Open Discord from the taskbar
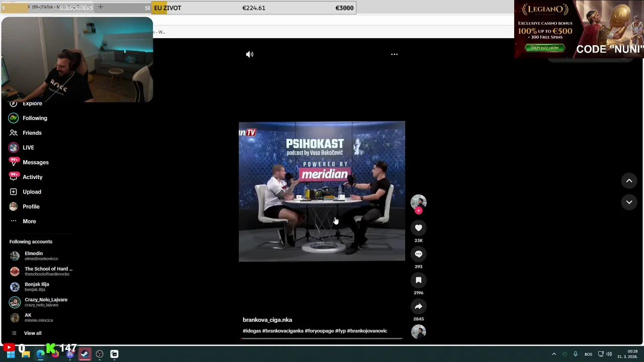This screenshot has height=362, width=644. (70, 354)
